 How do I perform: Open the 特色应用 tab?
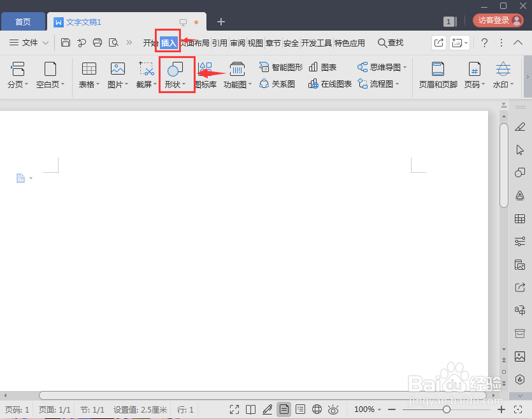point(350,43)
